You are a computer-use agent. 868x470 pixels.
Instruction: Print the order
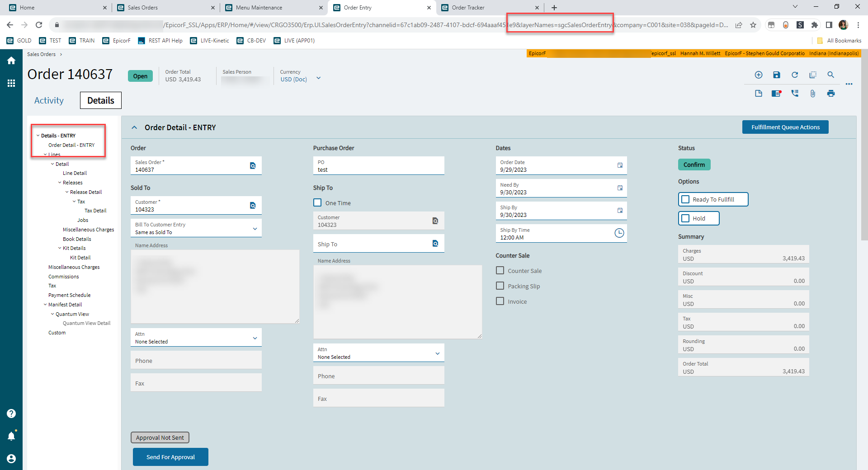[x=831, y=94]
